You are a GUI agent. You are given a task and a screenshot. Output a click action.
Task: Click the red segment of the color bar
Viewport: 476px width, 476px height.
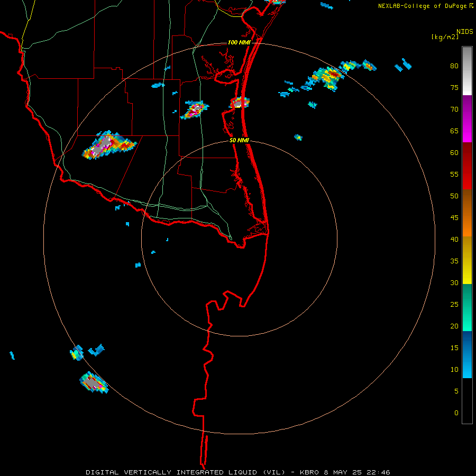[x=467, y=166]
